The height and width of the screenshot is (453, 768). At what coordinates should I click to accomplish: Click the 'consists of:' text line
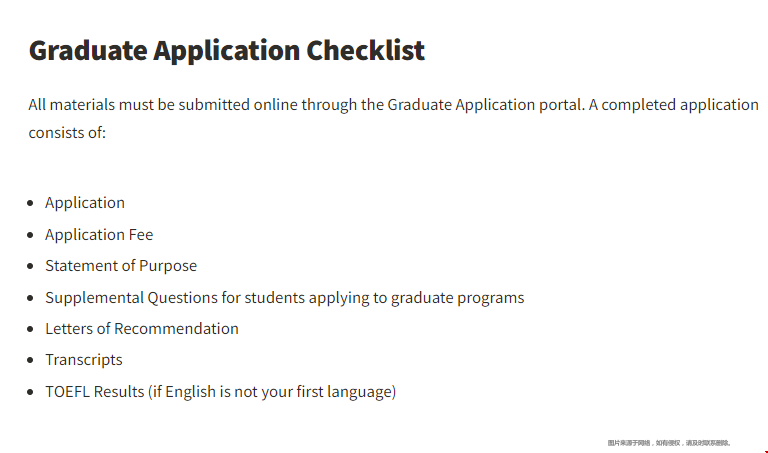tap(67, 133)
